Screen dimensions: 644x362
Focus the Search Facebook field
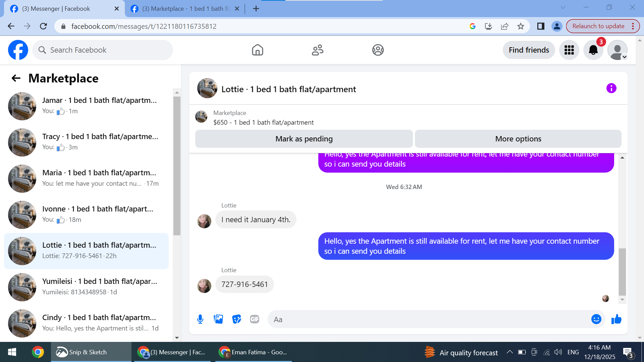[103, 50]
